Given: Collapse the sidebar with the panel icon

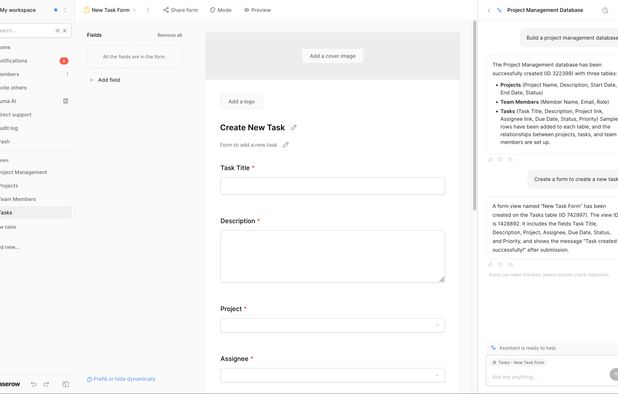Looking at the screenshot, I should tap(65, 384).
